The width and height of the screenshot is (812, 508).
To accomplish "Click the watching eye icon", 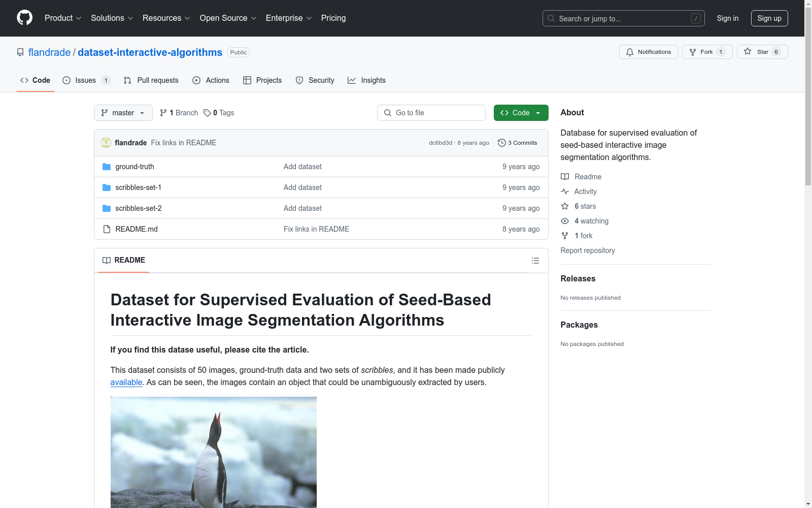I will (x=564, y=221).
